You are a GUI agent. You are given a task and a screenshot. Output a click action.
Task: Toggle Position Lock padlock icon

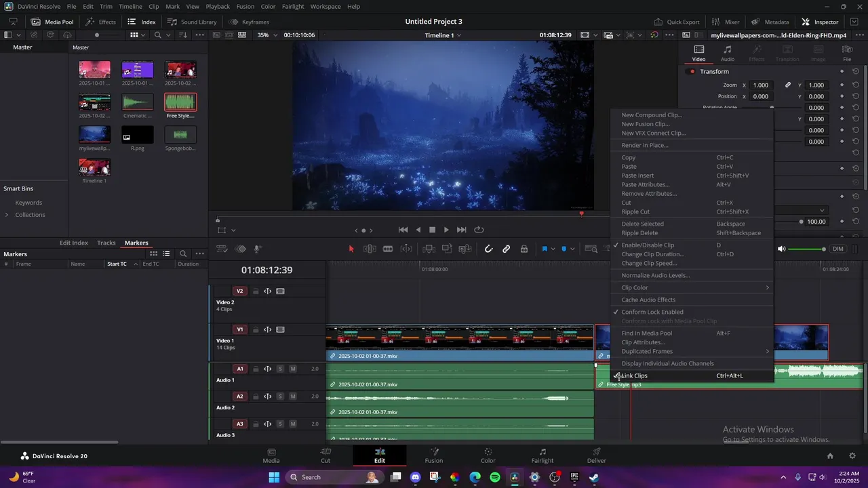[x=524, y=249]
